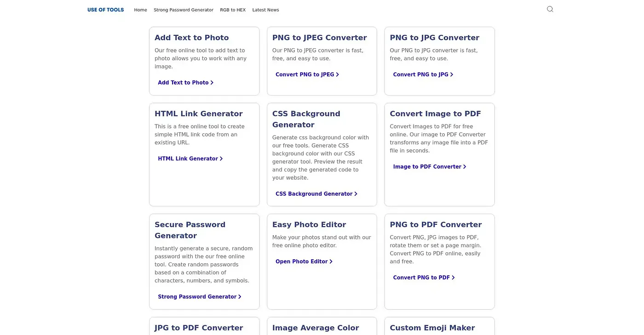
Task: Select the 'Make your photos stand out' description
Action: [x=322, y=241]
